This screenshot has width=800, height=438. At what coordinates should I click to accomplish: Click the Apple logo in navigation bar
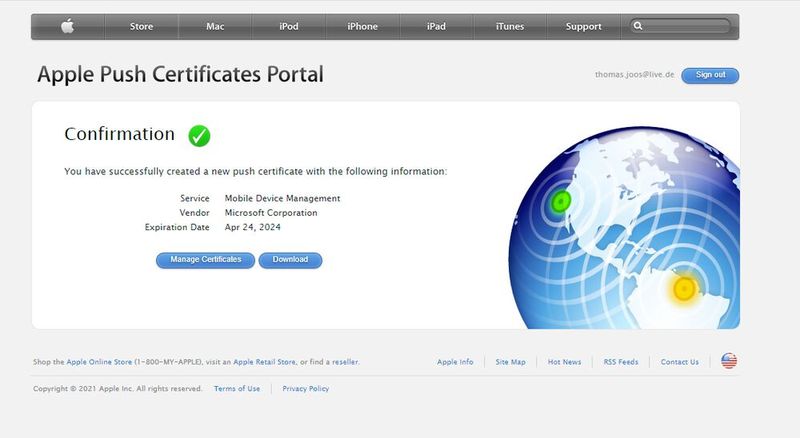tap(67, 26)
